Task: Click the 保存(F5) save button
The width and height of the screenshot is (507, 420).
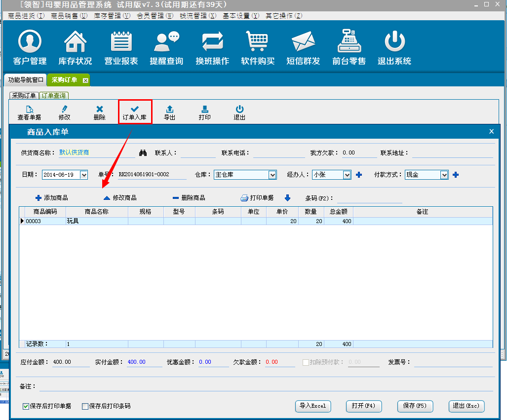Action: [415, 406]
